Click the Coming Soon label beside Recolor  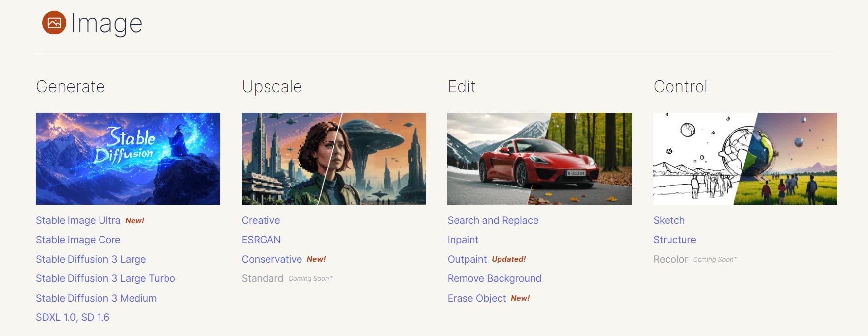tap(715, 260)
